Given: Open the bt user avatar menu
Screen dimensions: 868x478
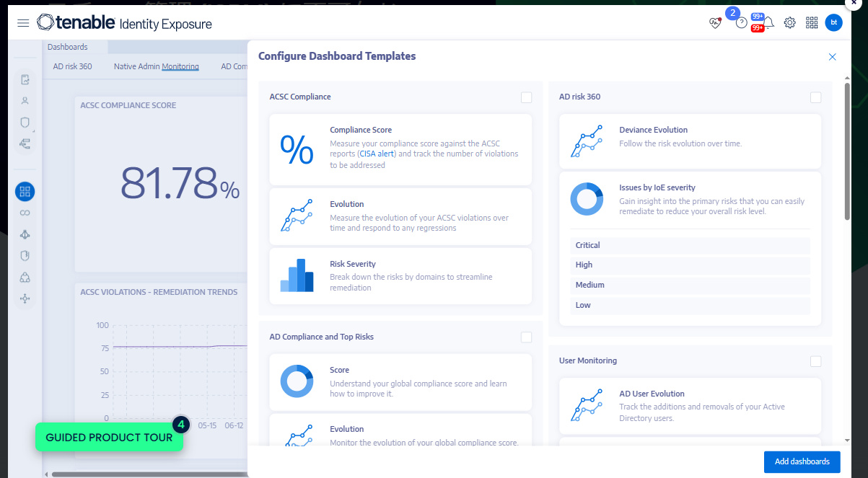Looking at the screenshot, I should click(x=833, y=23).
